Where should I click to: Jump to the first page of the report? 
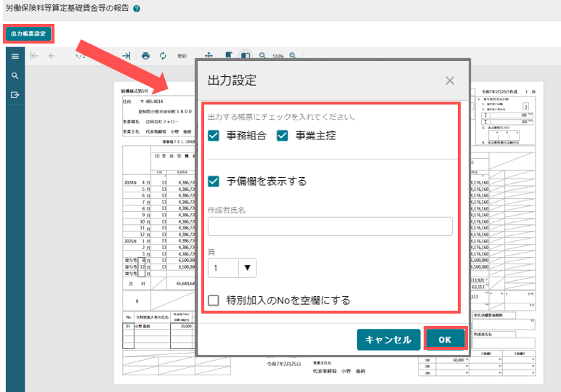point(34,56)
